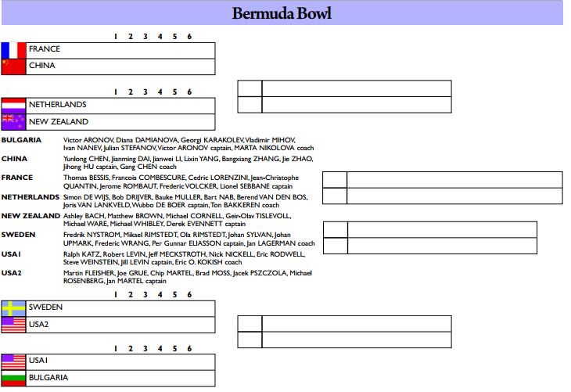
Task: Select the Bulgaria flag icon
Action: (x=14, y=378)
